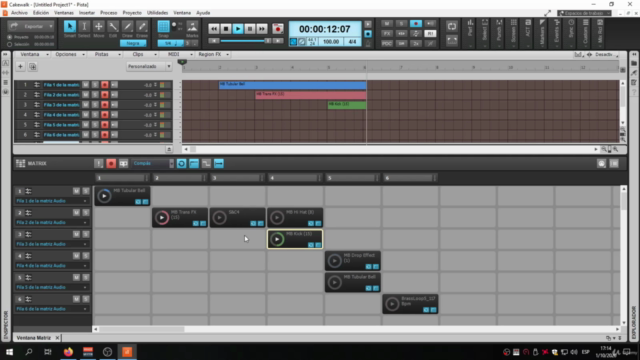Close the Ventana Matriz tab

(x=57, y=338)
